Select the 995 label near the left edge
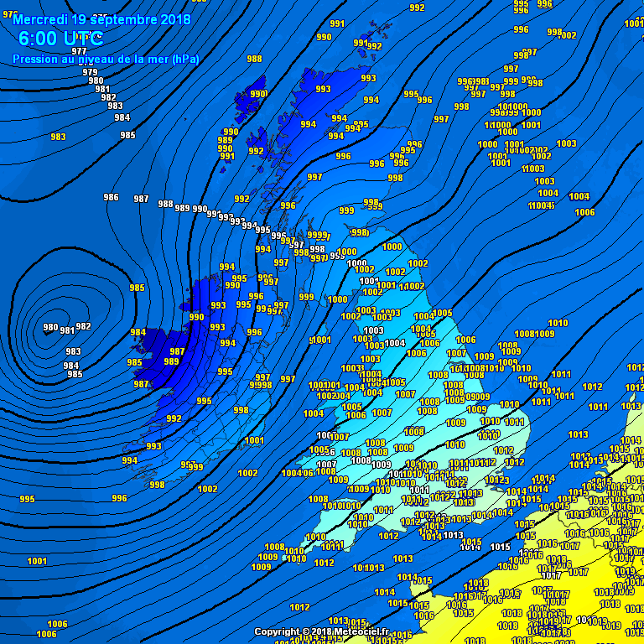 click(27, 499)
